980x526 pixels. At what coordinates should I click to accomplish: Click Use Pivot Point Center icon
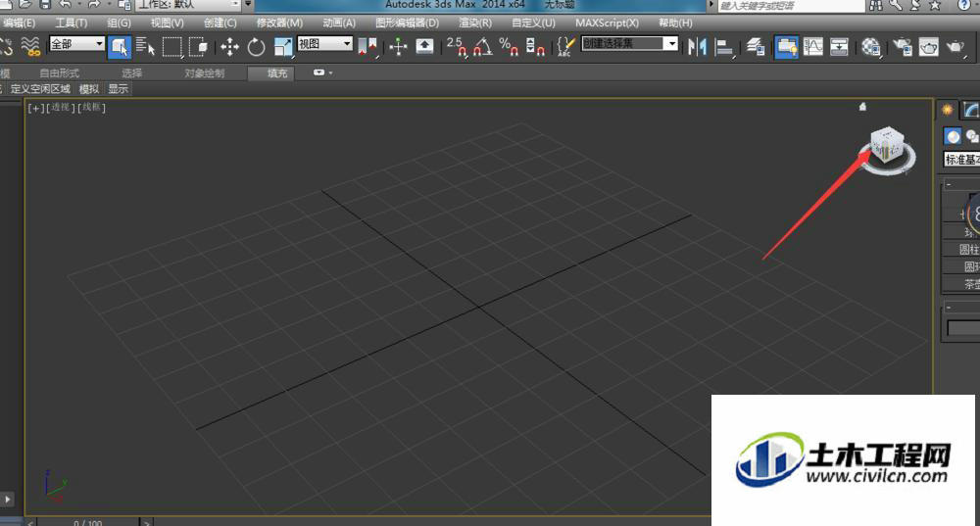367,47
